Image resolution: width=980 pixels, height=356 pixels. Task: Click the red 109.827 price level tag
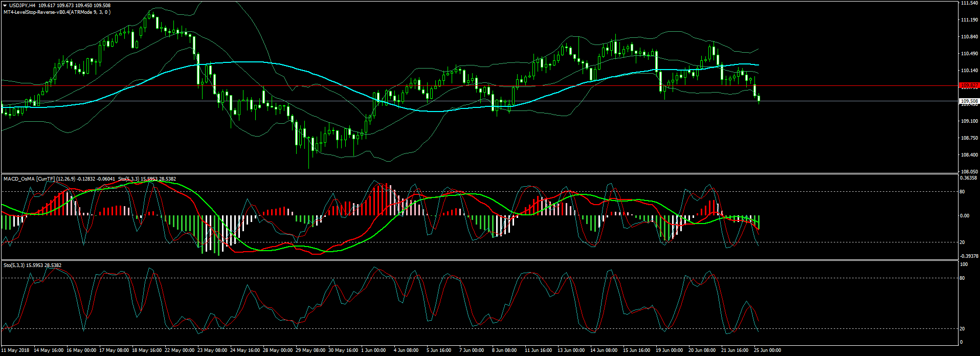point(969,85)
